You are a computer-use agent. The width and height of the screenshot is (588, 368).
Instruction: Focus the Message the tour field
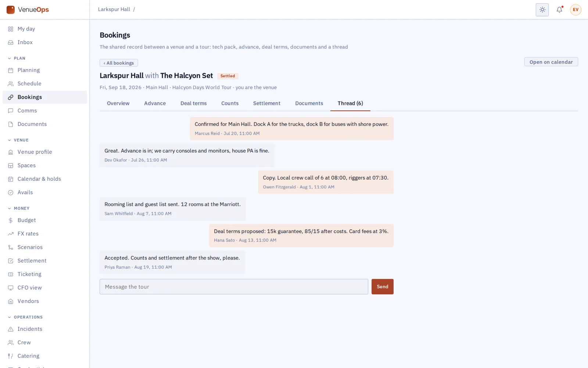point(234,287)
